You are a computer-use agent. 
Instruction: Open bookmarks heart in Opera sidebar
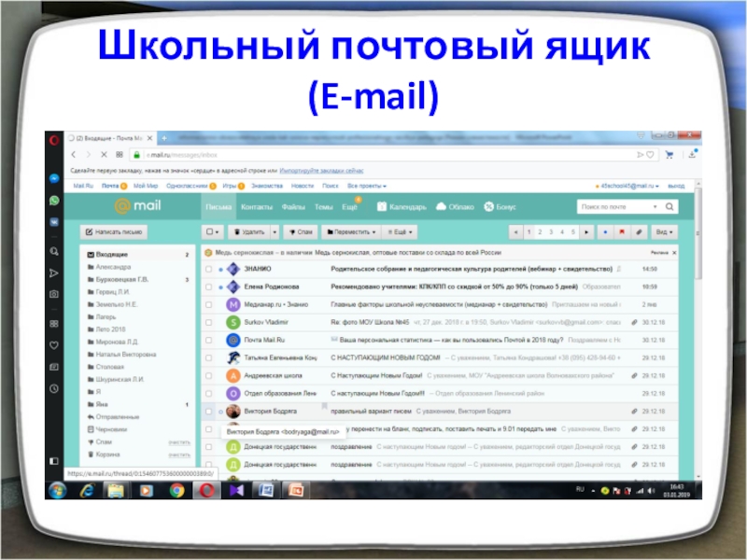click(x=54, y=345)
